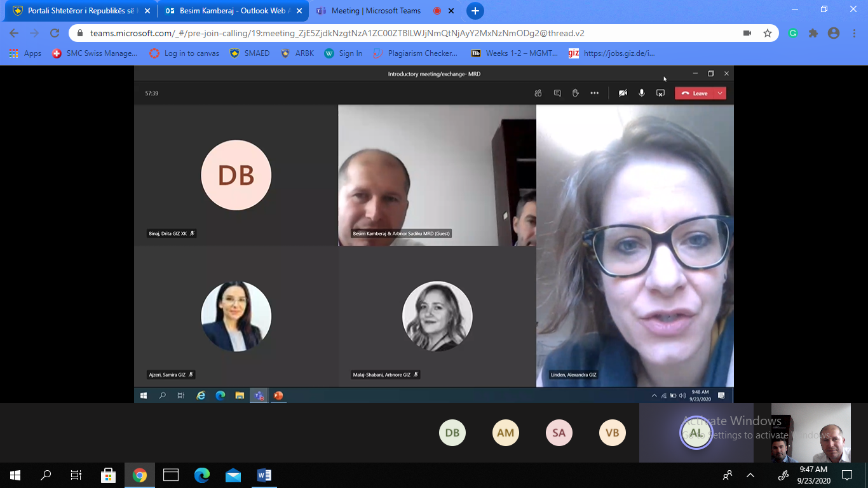
Task: Bookmark this page with the star icon
Action: (x=768, y=33)
